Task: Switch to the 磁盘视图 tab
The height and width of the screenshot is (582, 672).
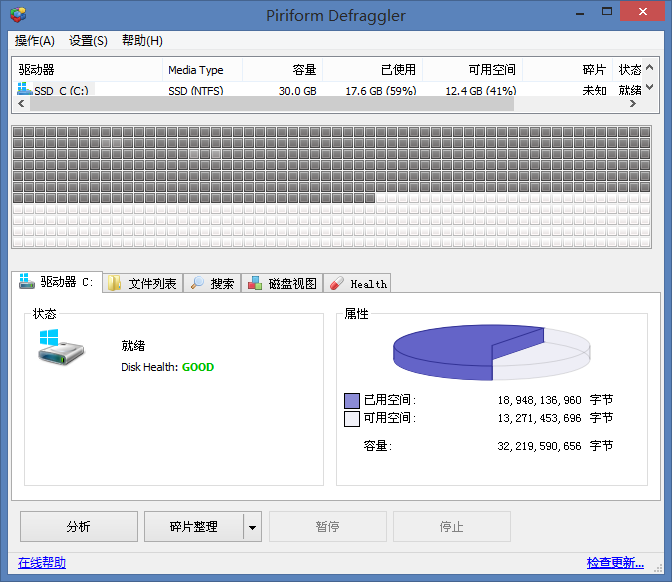Action: (282, 283)
